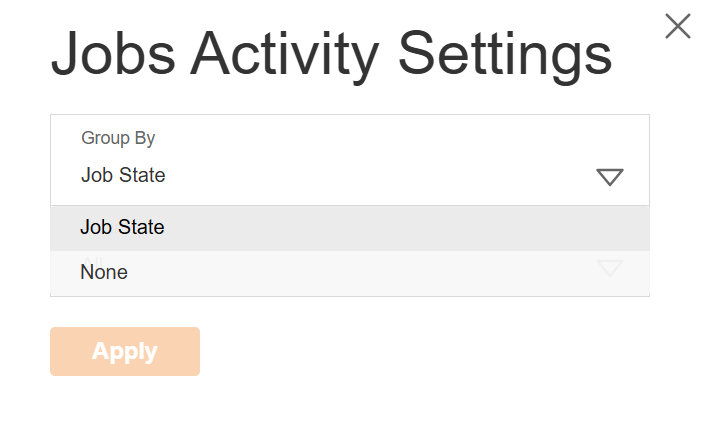Toggle the Group By options list closed
Viewport: 707px width, 431px height.
point(609,177)
